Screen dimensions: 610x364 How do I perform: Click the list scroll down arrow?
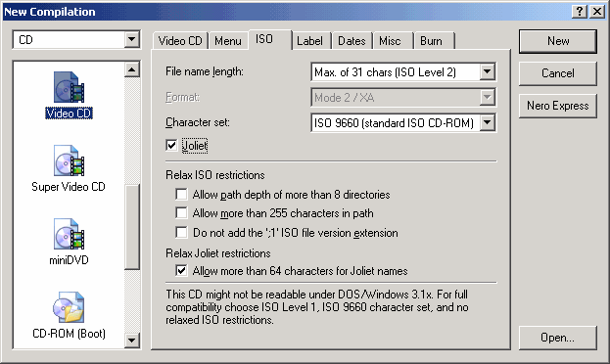pyautogui.click(x=132, y=341)
